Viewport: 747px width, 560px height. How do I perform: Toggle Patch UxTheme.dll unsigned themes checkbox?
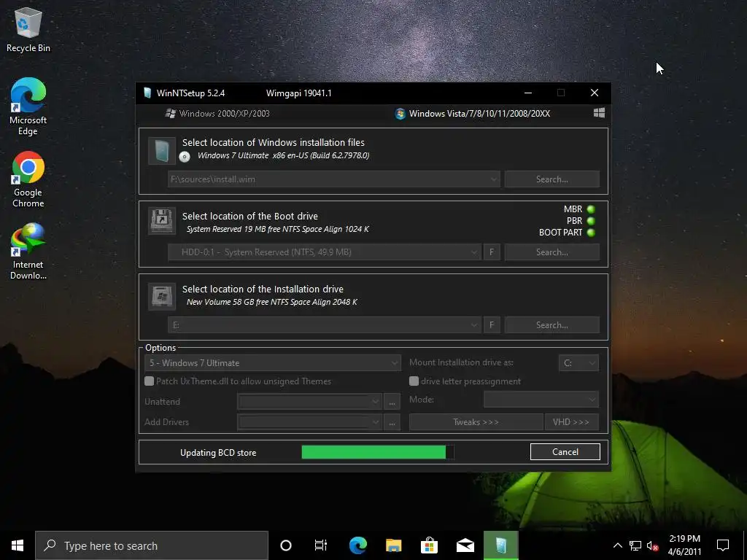click(x=149, y=381)
